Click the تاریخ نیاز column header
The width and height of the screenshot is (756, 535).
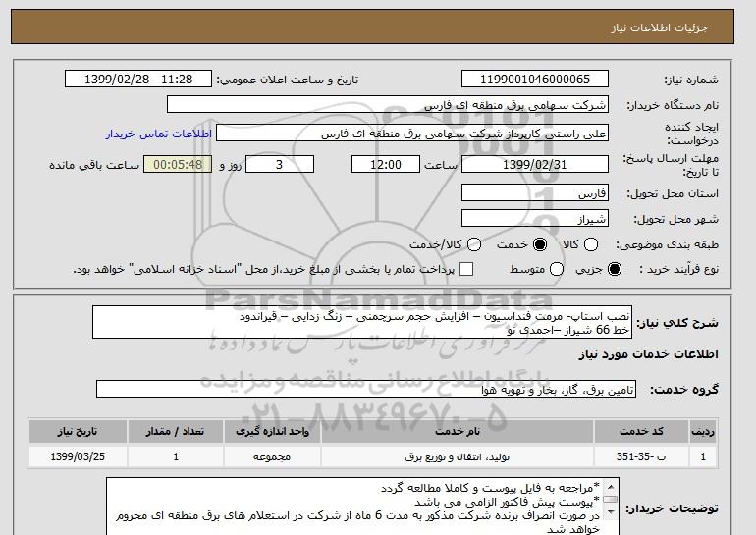(x=78, y=431)
